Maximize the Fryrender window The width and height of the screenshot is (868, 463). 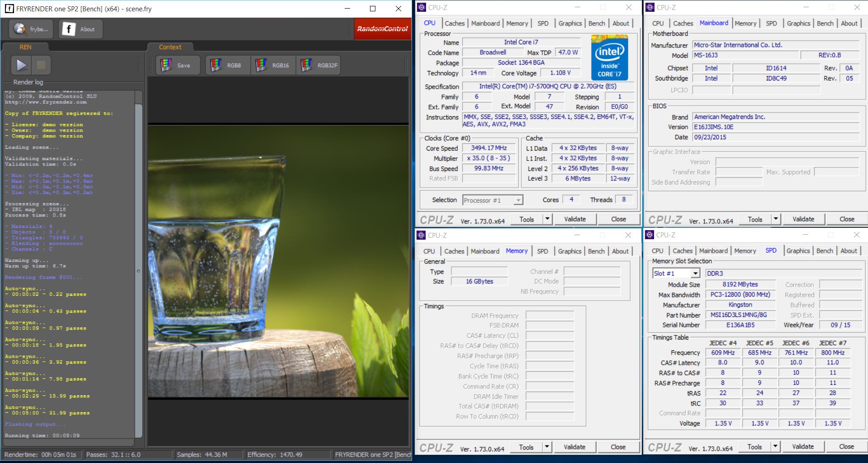(x=373, y=9)
